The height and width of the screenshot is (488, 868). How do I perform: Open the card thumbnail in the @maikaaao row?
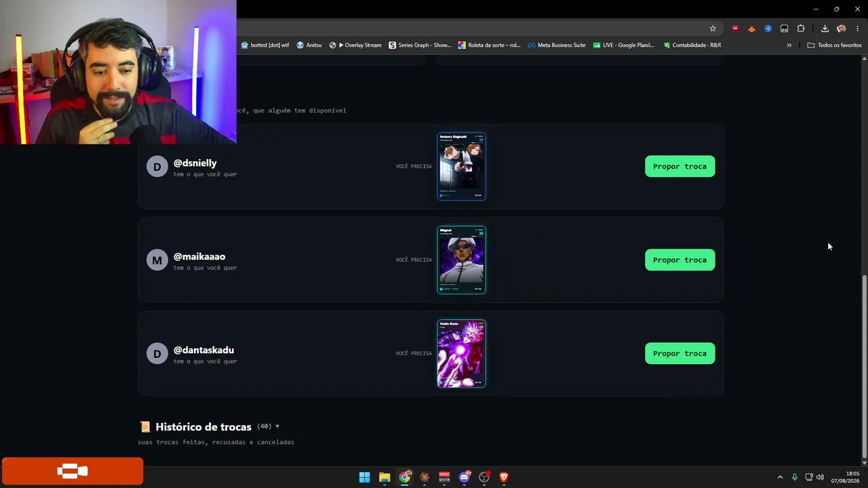coord(461,260)
